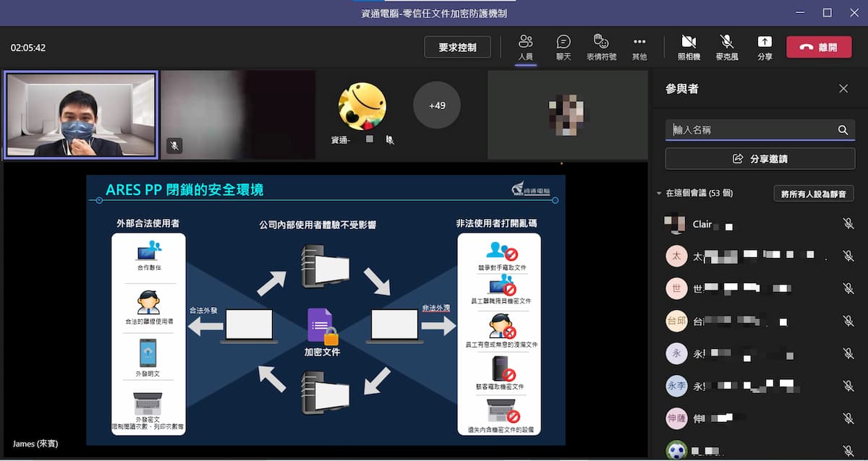The image size is (868, 461).
Task: Open the Chat (聊天) panel
Action: pos(563,48)
